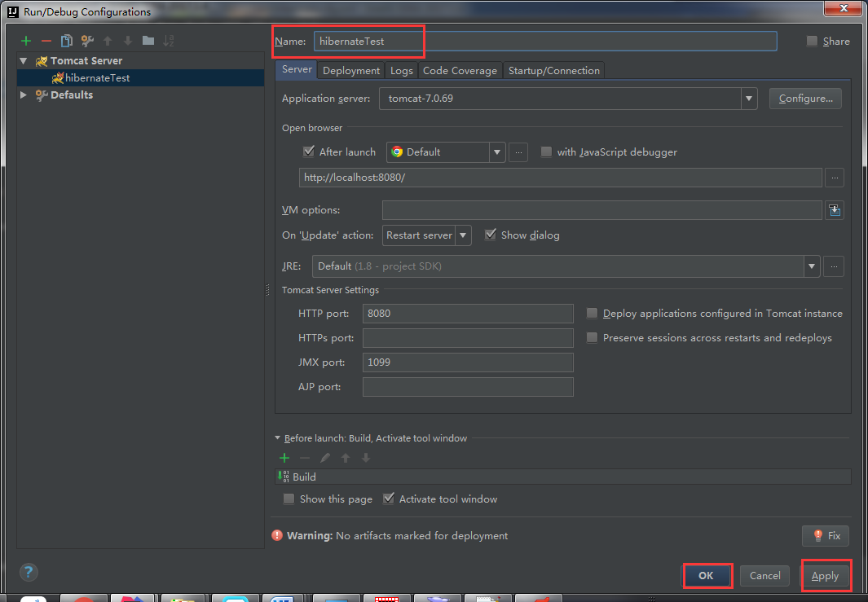
Task: Select Defaults tree label
Action: point(72,94)
